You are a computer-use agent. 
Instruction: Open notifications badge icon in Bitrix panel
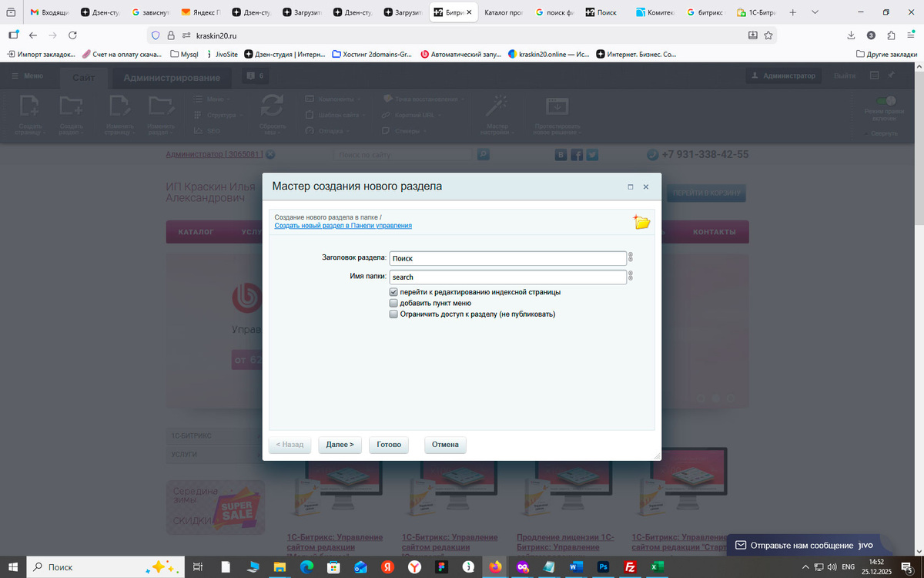point(255,76)
